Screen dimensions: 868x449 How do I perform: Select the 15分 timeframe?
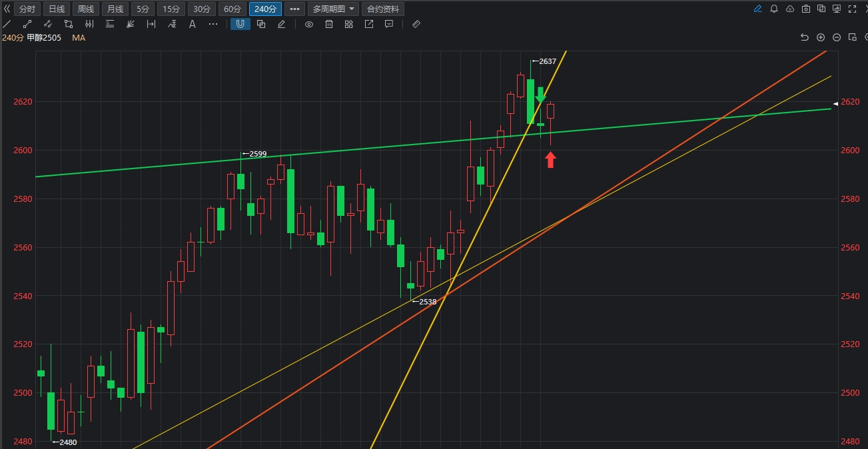point(171,9)
